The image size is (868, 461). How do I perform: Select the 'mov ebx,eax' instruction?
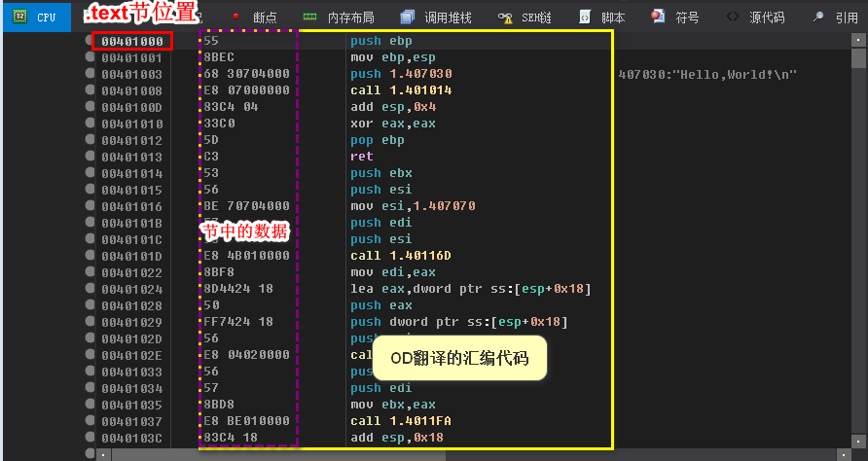392,405
